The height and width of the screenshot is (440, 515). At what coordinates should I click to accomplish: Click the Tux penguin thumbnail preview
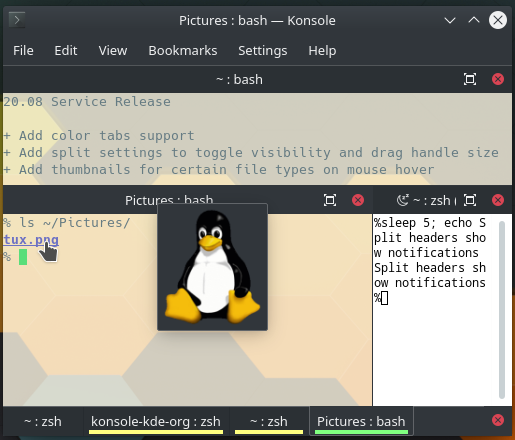pos(212,267)
